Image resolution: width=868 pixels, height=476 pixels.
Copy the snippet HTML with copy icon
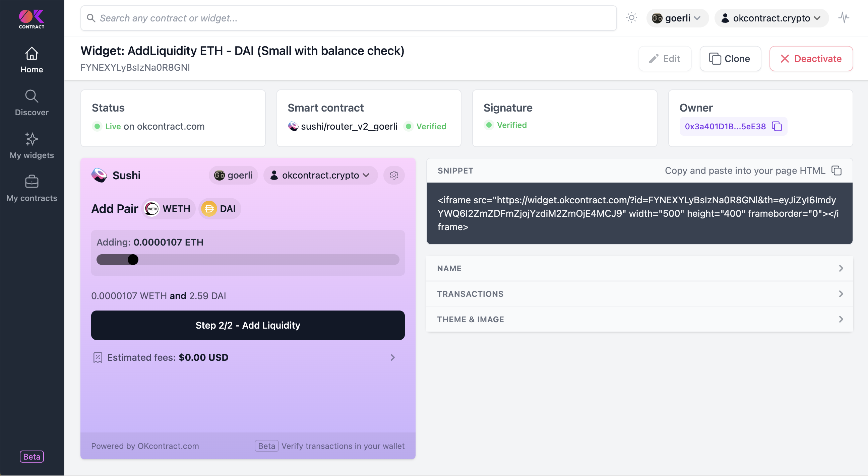[x=836, y=171]
